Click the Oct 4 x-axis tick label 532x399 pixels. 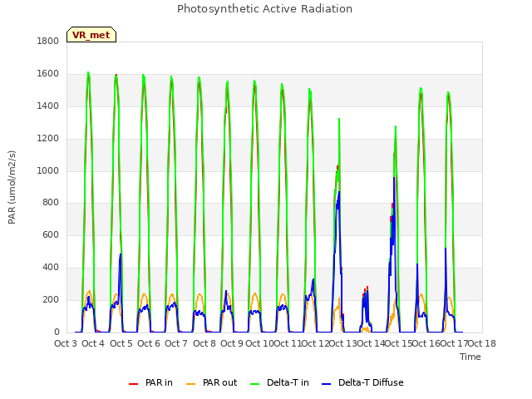[93, 343]
